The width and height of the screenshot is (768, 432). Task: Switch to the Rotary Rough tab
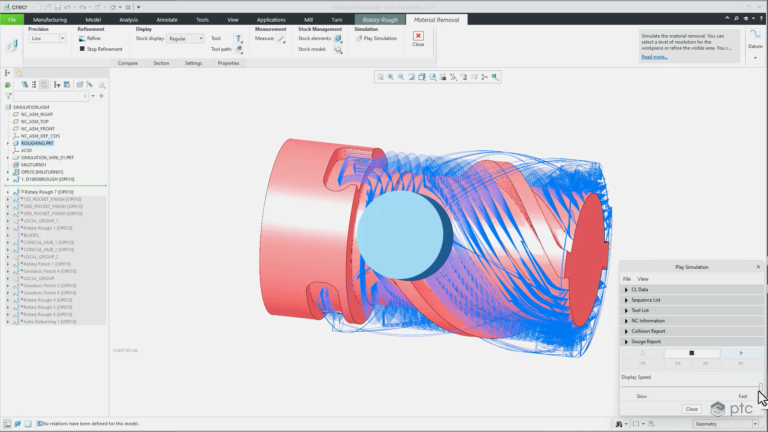pos(380,20)
